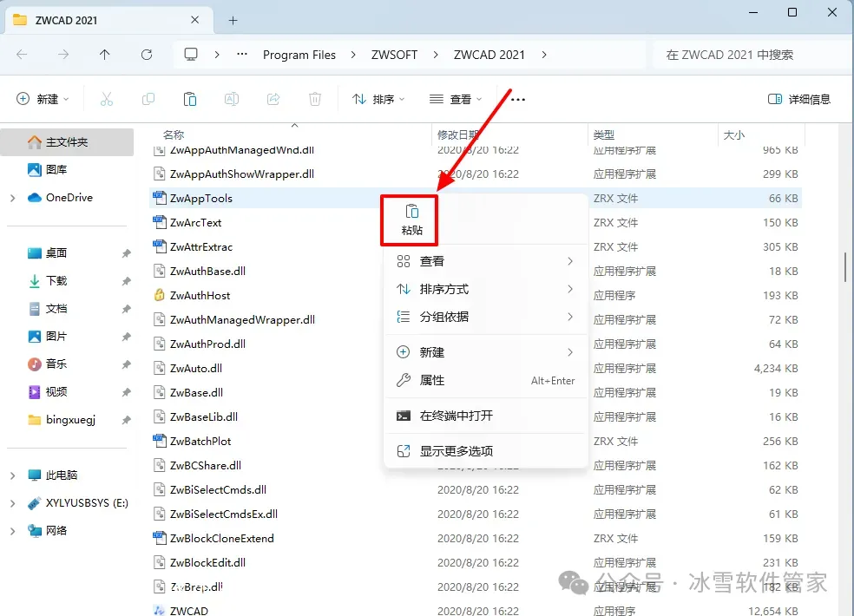Expand the XYLYUSBSYS (E:) drive node

coord(12,503)
